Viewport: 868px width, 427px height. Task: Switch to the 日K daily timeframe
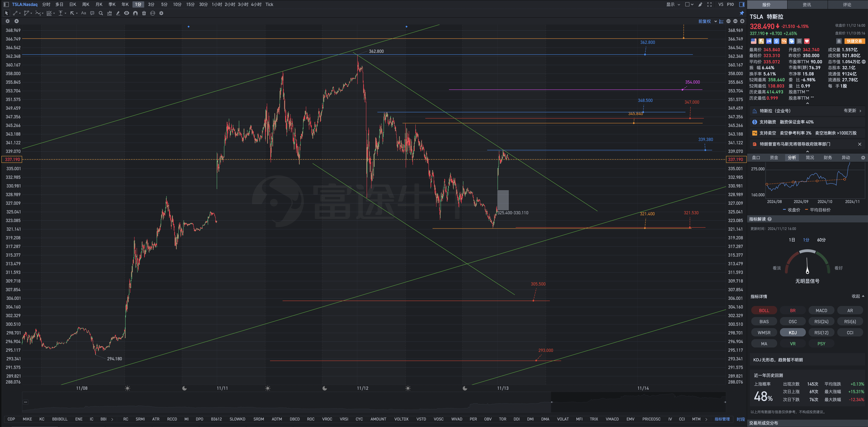pos(73,4)
